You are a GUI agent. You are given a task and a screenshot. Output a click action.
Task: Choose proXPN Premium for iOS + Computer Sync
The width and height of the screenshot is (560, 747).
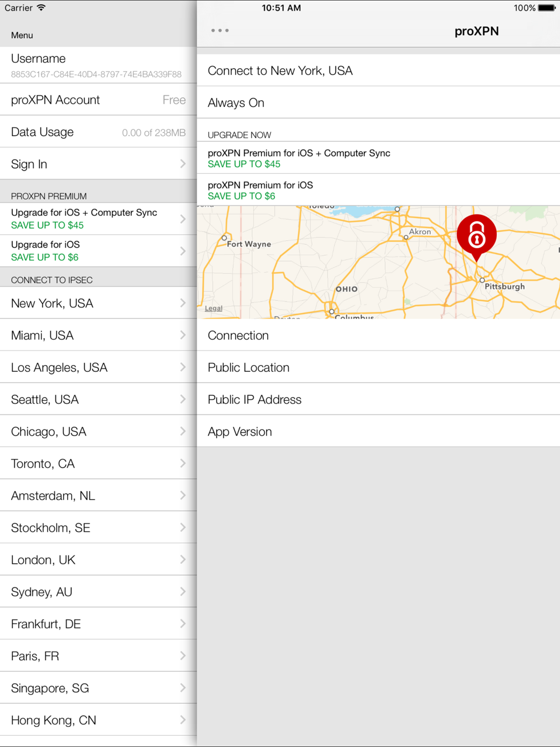coord(379,158)
